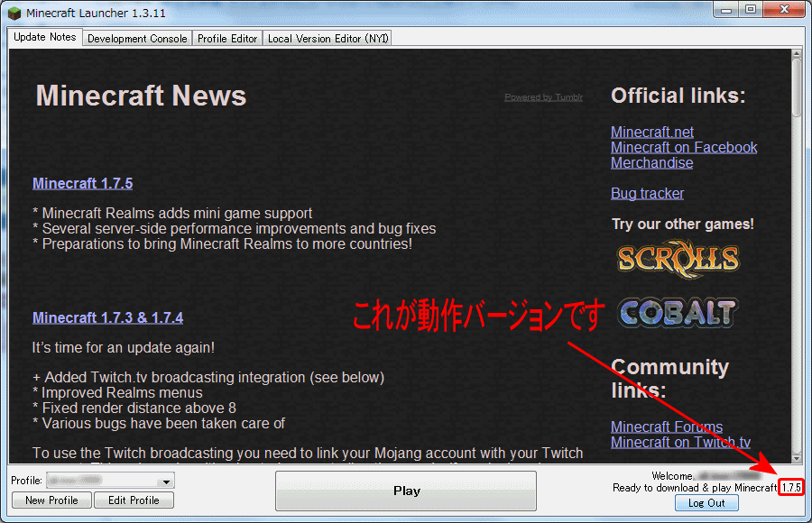Switch to Development Console tab
Screen dimensions: 812x523
[137, 39]
